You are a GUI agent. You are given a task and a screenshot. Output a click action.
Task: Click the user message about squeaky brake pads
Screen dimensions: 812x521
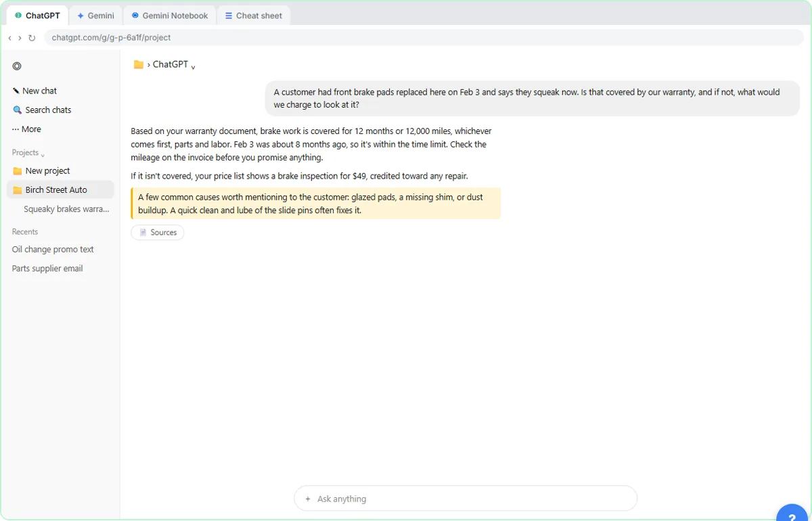click(x=533, y=99)
